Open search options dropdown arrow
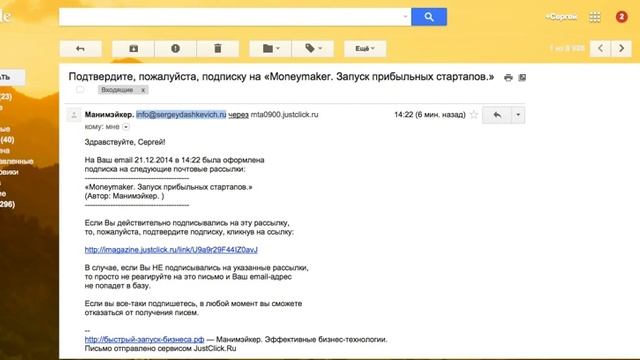This screenshot has height=360, width=640. tap(405, 17)
